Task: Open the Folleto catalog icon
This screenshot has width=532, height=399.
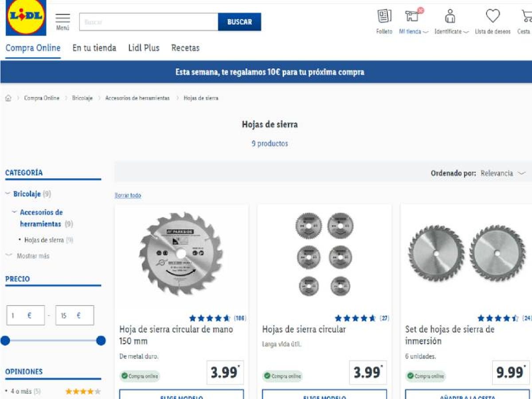Action: [384, 16]
